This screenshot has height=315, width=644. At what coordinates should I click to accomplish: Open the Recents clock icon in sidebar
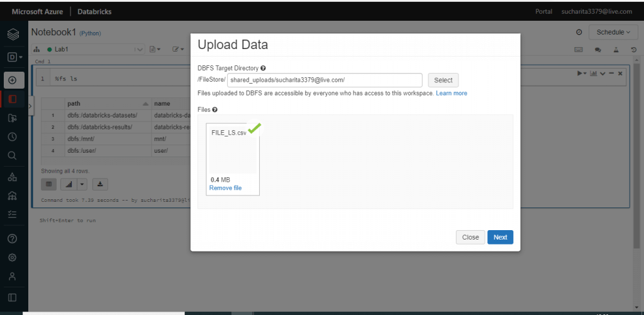(x=13, y=136)
